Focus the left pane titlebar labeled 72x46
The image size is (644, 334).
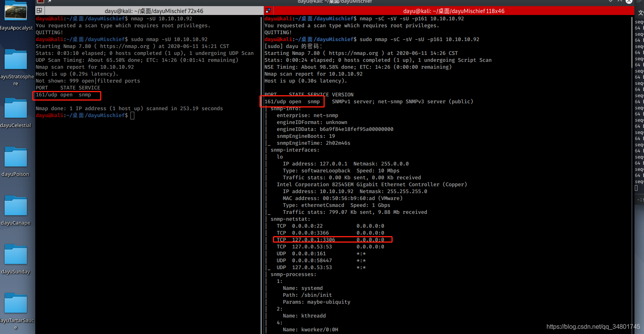click(x=154, y=11)
